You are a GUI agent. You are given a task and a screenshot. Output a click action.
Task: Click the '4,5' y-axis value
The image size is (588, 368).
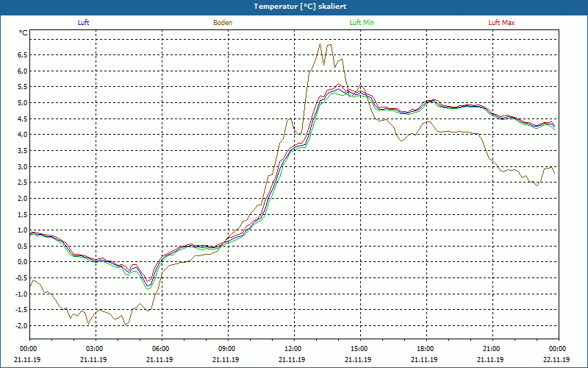(x=22, y=118)
